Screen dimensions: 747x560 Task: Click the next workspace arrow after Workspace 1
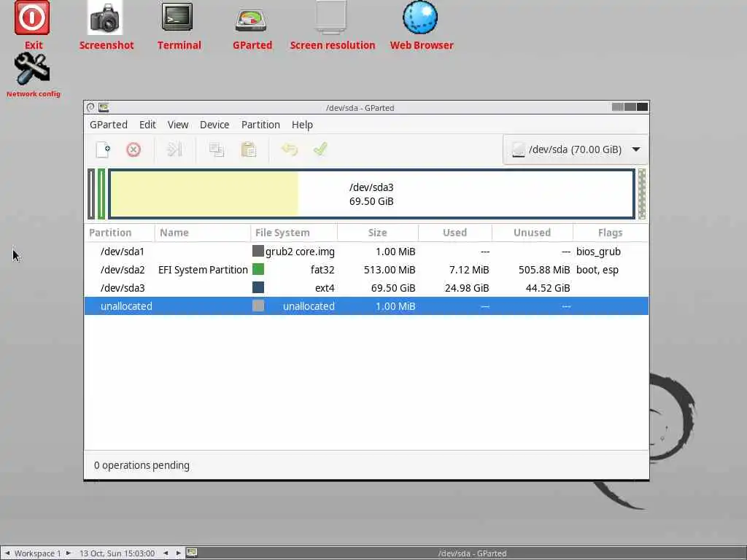coord(68,553)
